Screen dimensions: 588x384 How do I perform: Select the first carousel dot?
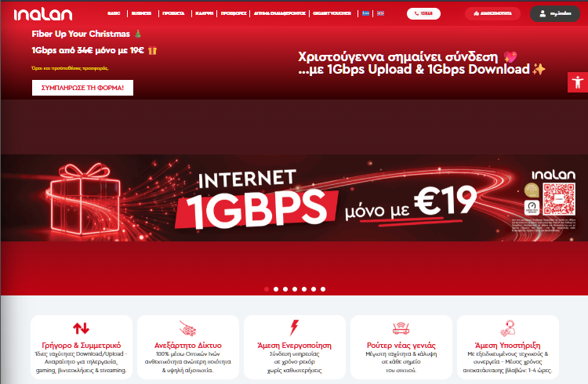[x=267, y=289]
